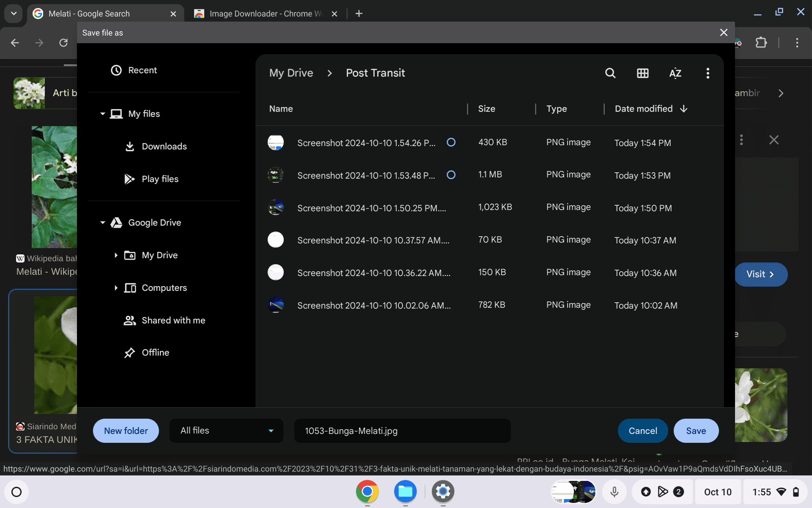Viewport: 812px width, 508px height.
Task: Click the Post Transit breadcrumb label
Action: click(375, 73)
